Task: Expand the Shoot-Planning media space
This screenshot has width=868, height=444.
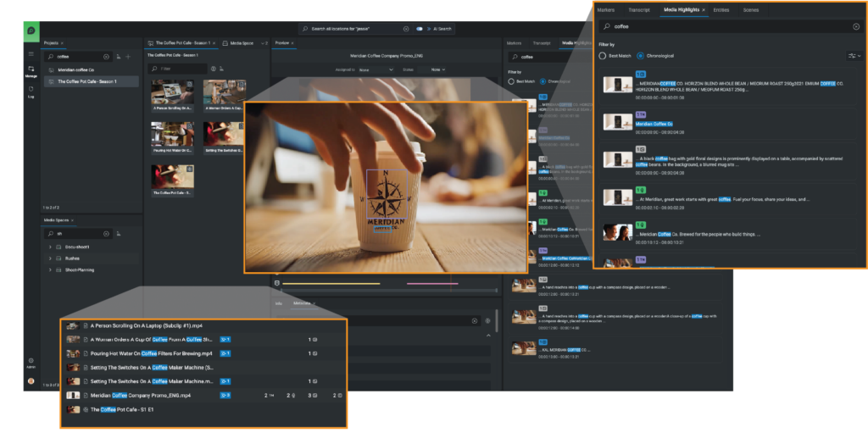Action: point(50,270)
